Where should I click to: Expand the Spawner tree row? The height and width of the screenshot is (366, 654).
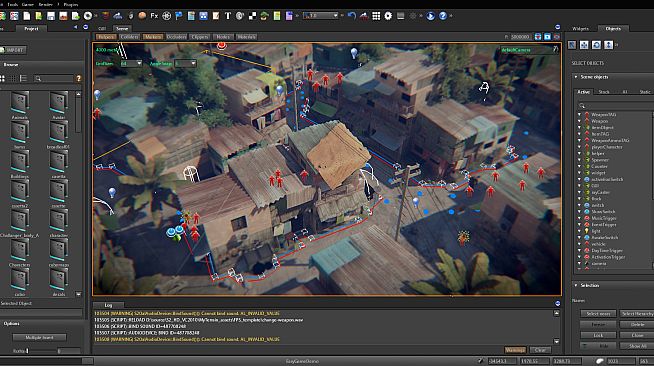579,160
